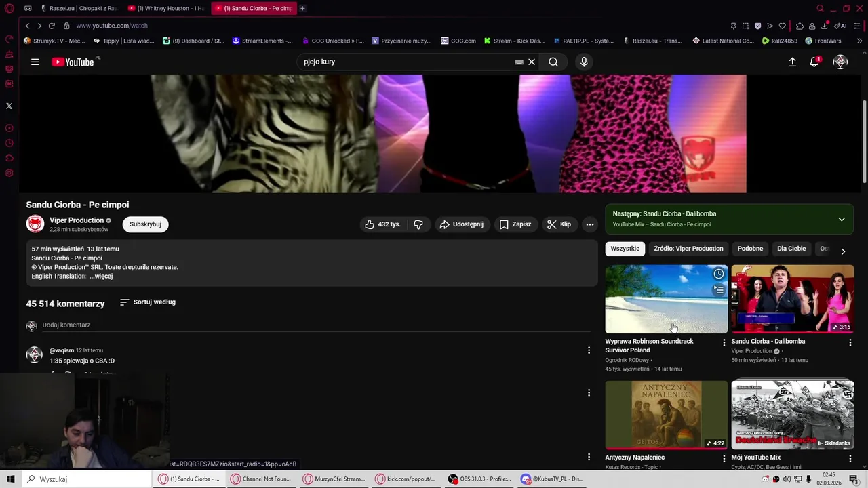Open the Viper Production channel name
The height and width of the screenshot is (488, 868).
[x=77, y=220]
